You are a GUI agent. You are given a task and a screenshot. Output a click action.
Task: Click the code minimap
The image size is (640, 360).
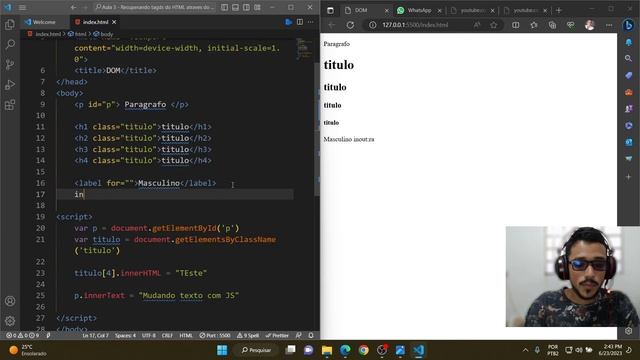[x=303, y=49]
